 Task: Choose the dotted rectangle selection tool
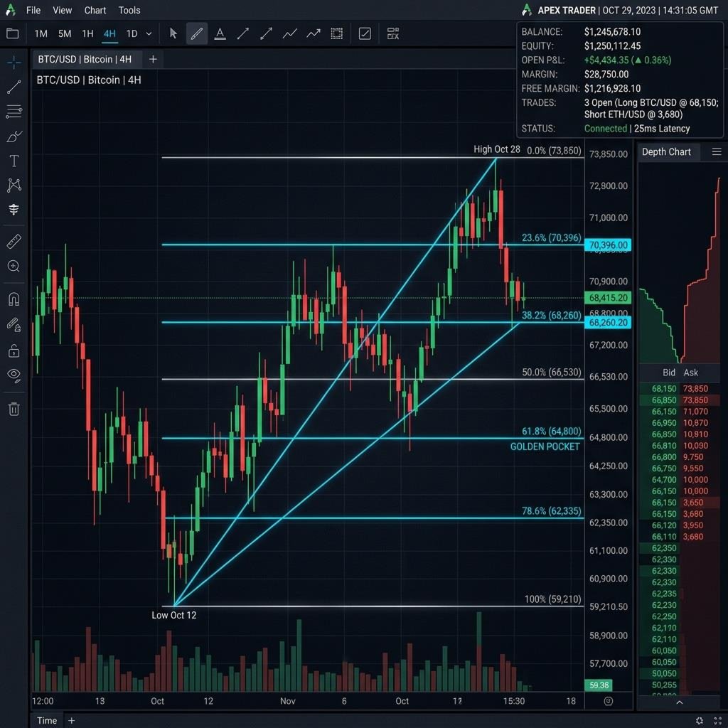[x=336, y=33]
